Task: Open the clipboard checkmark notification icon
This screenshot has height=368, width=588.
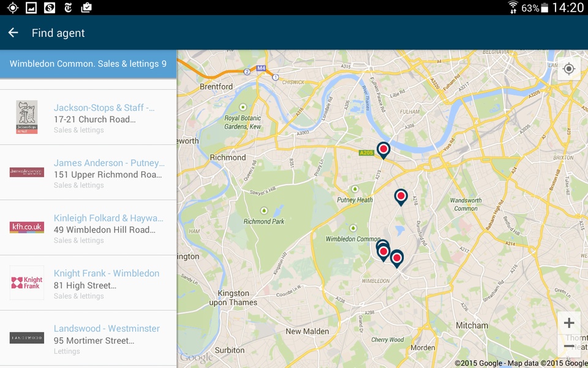Action: point(86,7)
